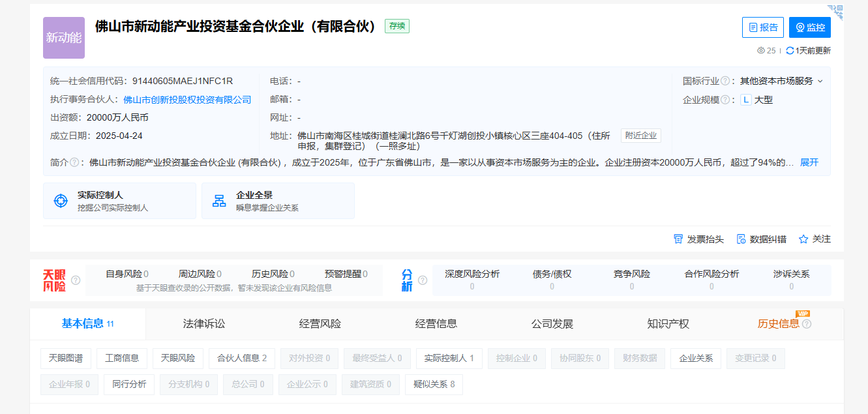Image resolution: width=868 pixels, height=414 pixels.
Task: Click the 出资额 20000万人民币 value
Action: [117, 118]
